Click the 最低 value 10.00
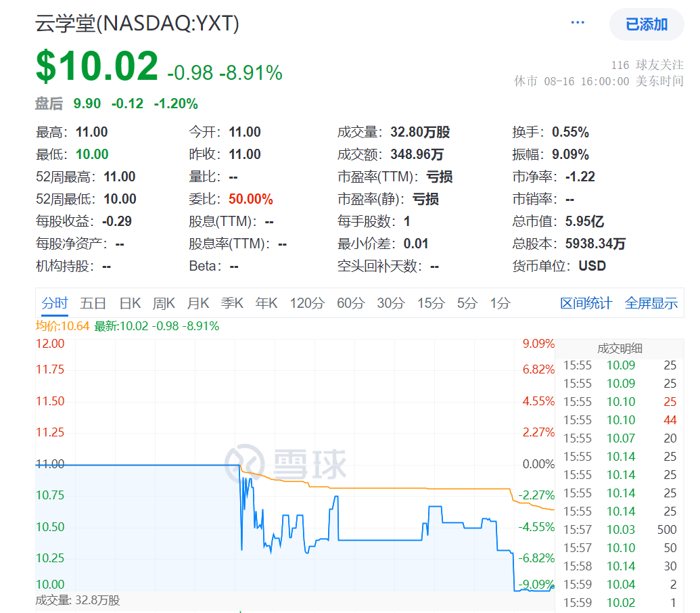700x613 pixels. click(92, 154)
